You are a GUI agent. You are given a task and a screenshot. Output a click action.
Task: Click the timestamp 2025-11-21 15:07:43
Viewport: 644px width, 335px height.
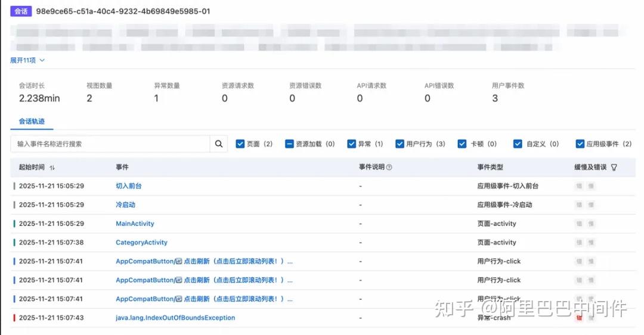pyautogui.click(x=51, y=317)
